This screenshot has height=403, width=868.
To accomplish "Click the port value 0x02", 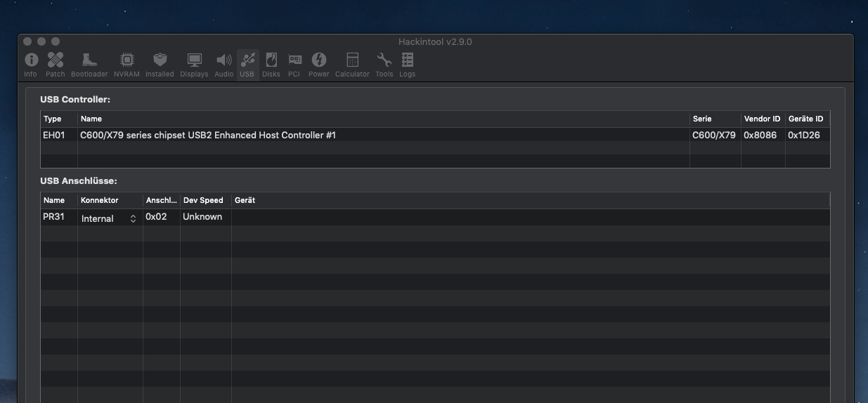I will pos(156,217).
